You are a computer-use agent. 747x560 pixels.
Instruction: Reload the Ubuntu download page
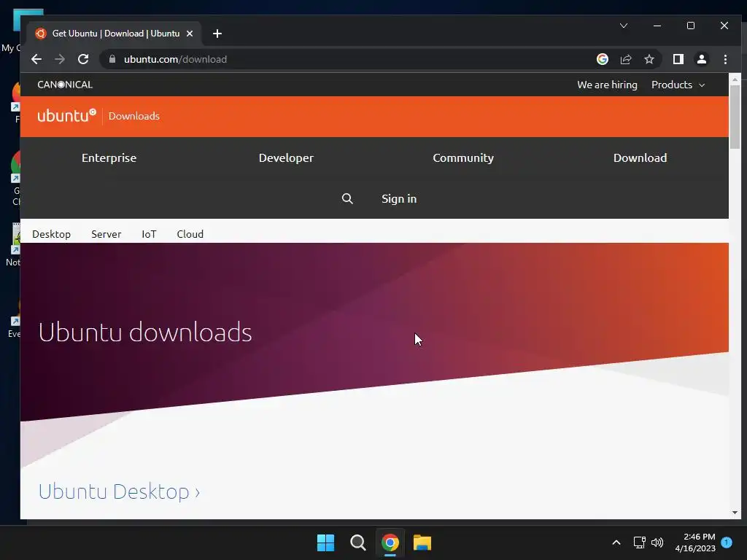coord(83,59)
